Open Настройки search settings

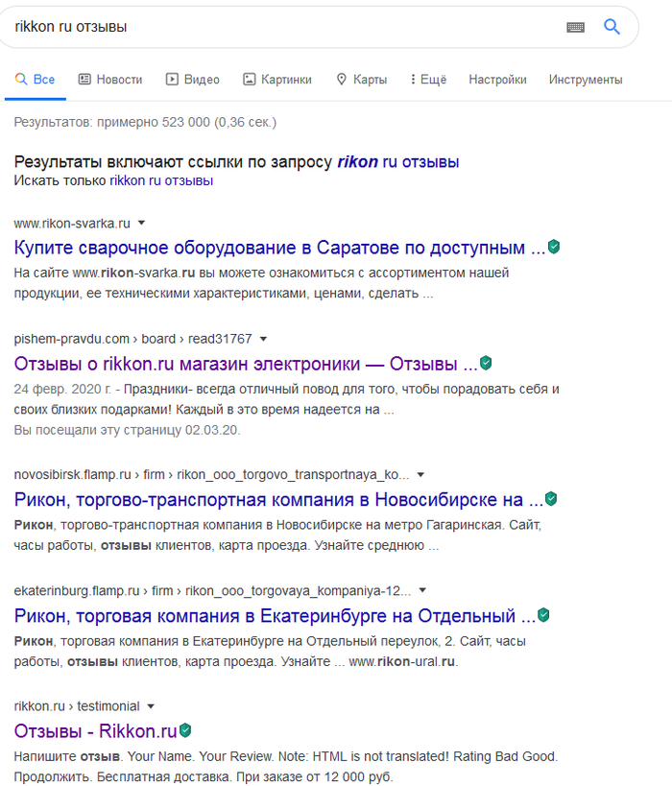coord(497,80)
